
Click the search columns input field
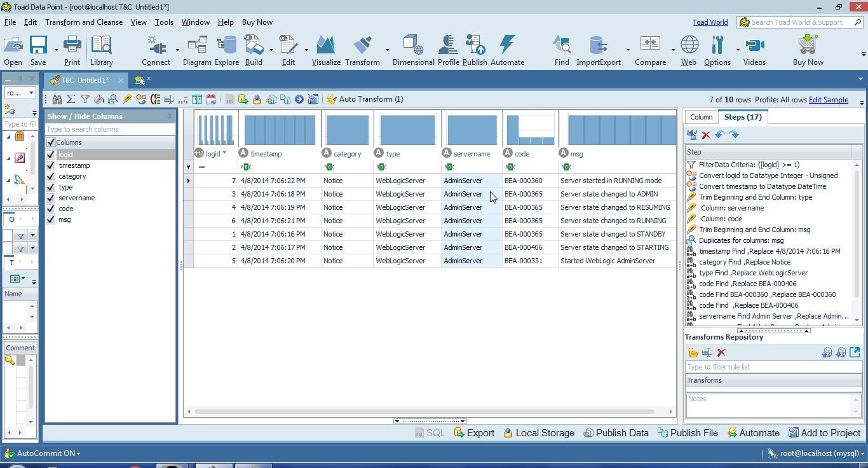click(x=110, y=129)
